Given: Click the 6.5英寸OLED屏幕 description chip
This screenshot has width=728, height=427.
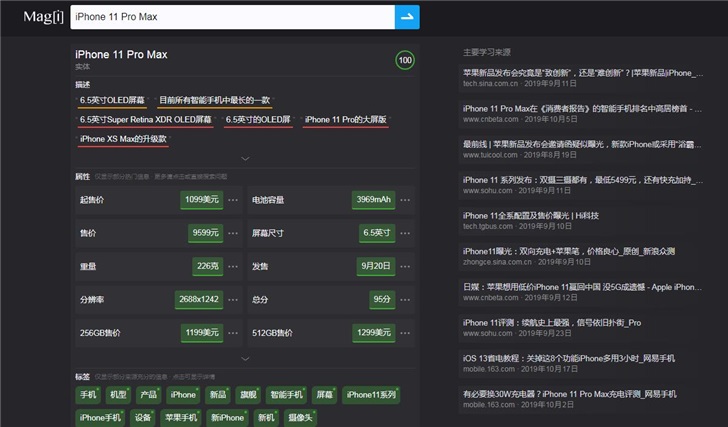Looking at the screenshot, I should click(x=113, y=100).
